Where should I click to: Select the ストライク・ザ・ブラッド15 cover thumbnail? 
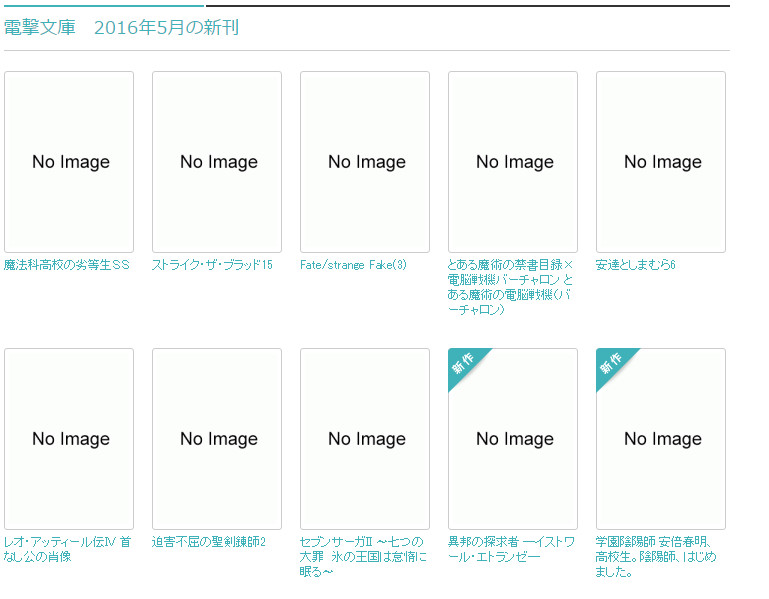[x=217, y=162]
